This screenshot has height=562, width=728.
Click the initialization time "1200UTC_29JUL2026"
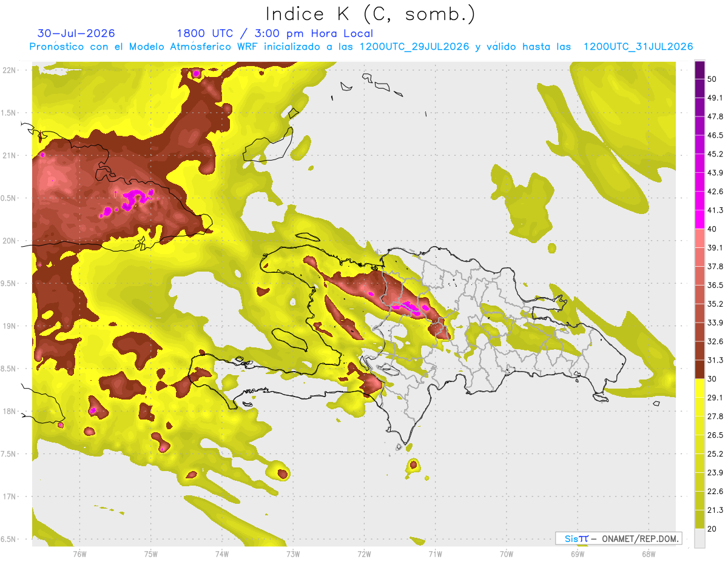point(414,47)
